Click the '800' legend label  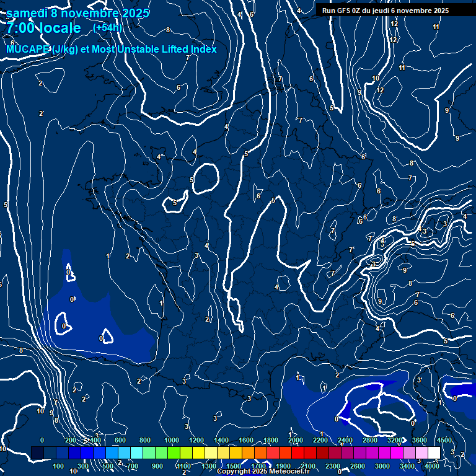[145, 440]
